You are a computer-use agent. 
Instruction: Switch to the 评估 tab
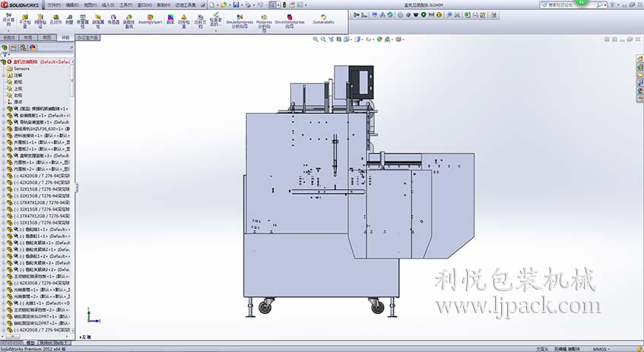(65, 36)
